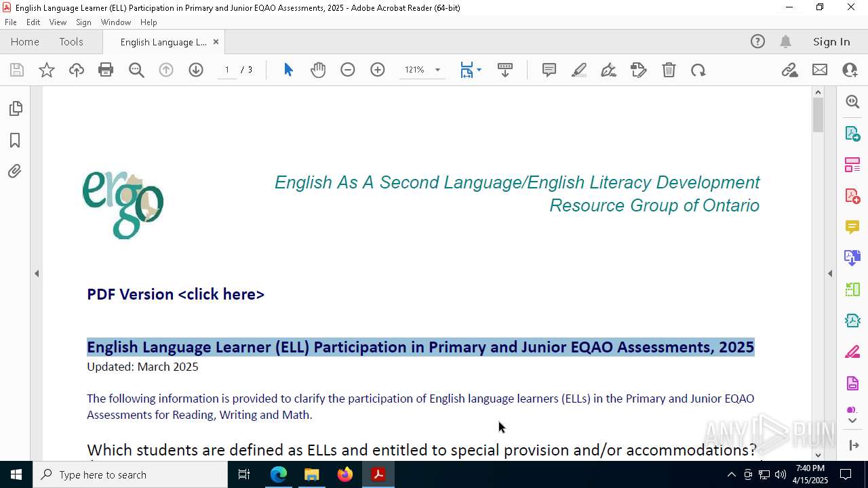Switch to the Home tab
The image size is (868, 488).
point(25,42)
